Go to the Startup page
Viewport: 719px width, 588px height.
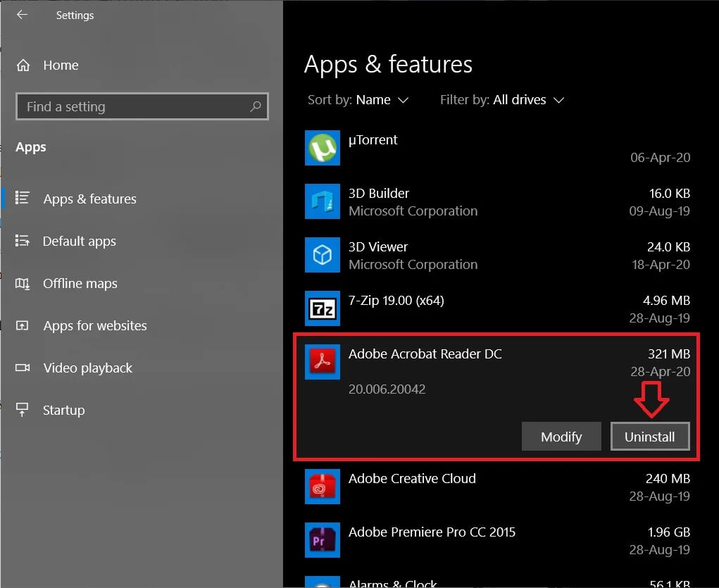pos(64,410)
